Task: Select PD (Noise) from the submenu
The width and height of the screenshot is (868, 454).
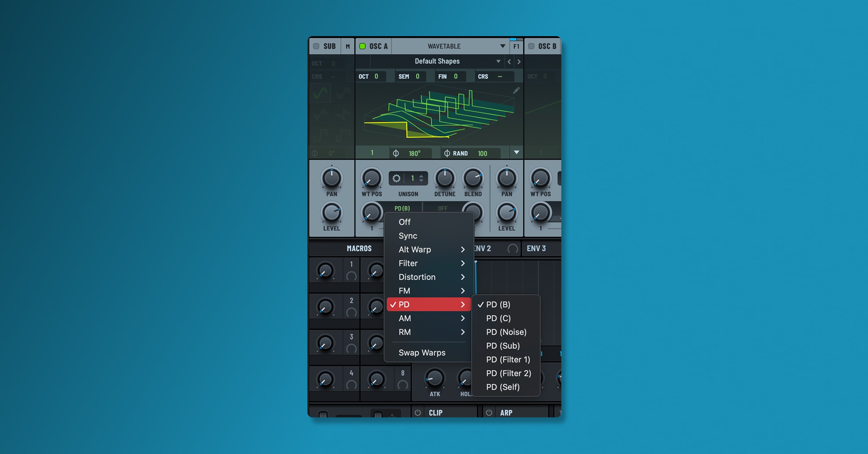Action: click(x=506, y=332)
